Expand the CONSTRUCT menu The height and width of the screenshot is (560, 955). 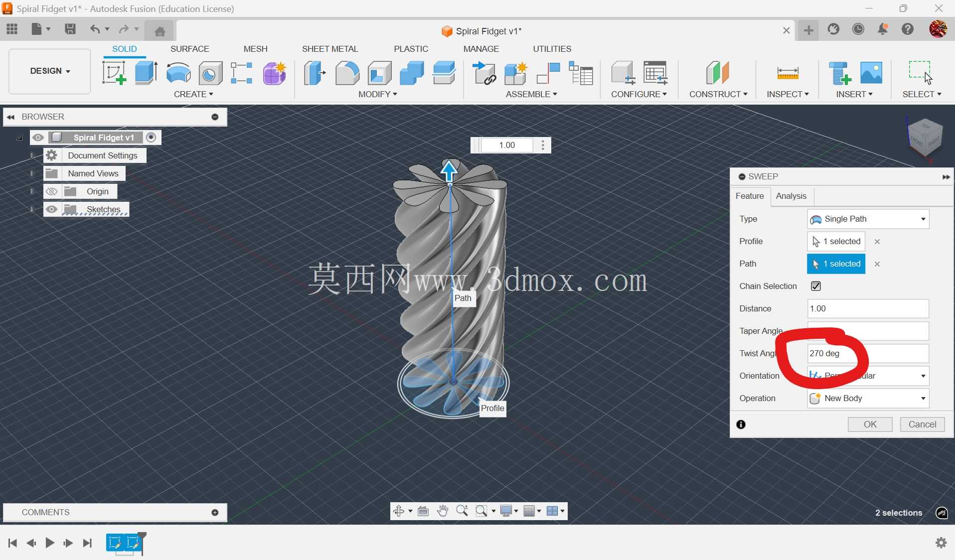tap(718, 94)
